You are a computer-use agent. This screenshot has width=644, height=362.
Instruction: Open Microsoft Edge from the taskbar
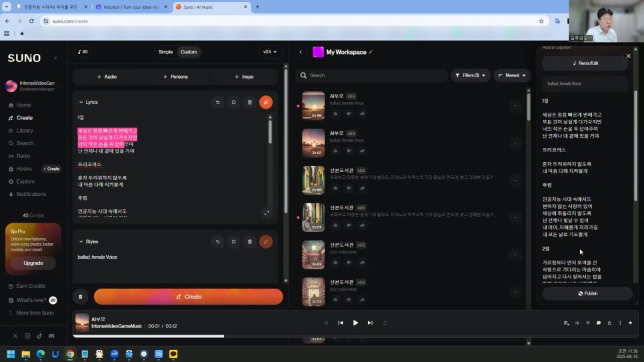(40, 354)
